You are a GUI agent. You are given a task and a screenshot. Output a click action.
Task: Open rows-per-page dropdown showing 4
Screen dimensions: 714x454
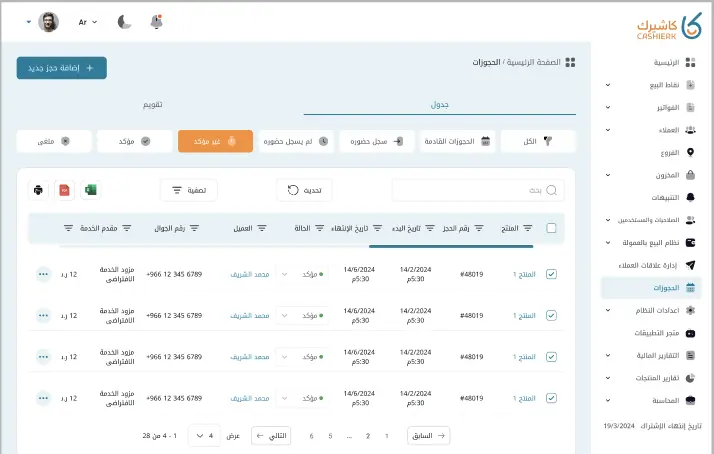pyautogui.click(x=204, y=436)
